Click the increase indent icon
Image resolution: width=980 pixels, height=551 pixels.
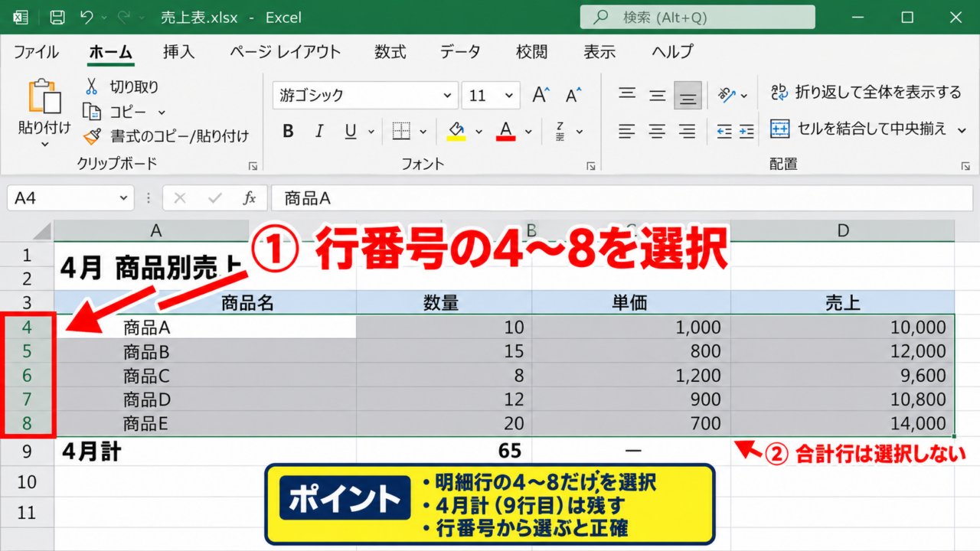[x=746, y=132]
